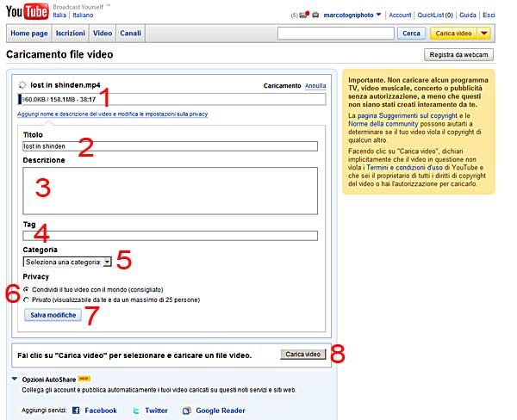This screenshot has height=420, width=517.
Task: Select 'Condividi il tuo video con il mondo'
Action: 27,289
